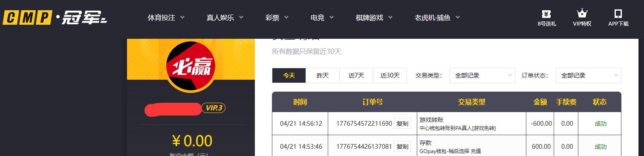
Task: Click the GOpay钱包 deposit description
Action: pyautogui.click(x=451, y=151)
